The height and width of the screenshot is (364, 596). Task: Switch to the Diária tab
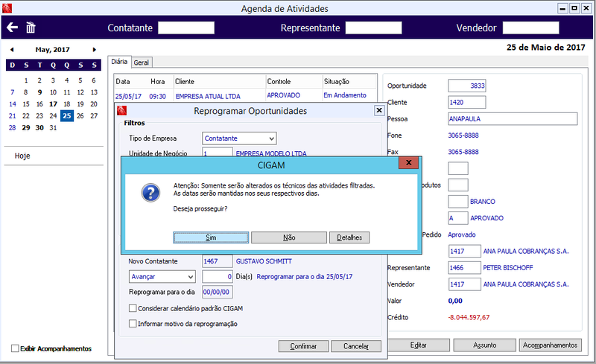click(x=119, y=62)
